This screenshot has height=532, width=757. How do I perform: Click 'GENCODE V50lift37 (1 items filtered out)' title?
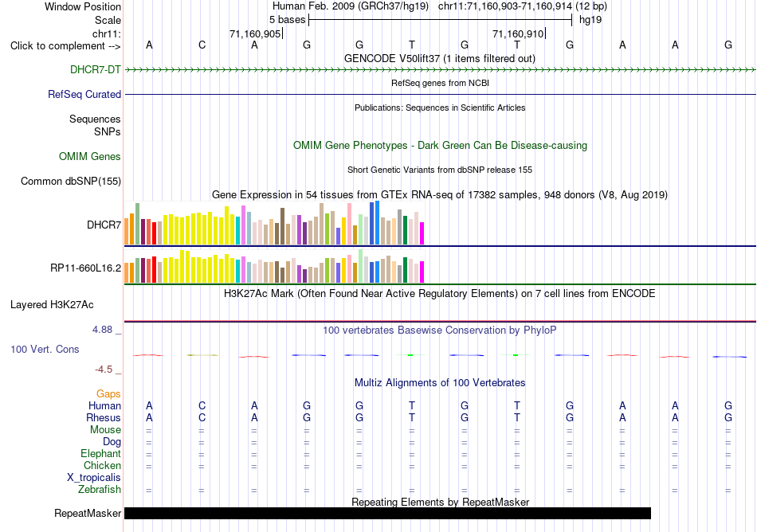click(440, 58)
